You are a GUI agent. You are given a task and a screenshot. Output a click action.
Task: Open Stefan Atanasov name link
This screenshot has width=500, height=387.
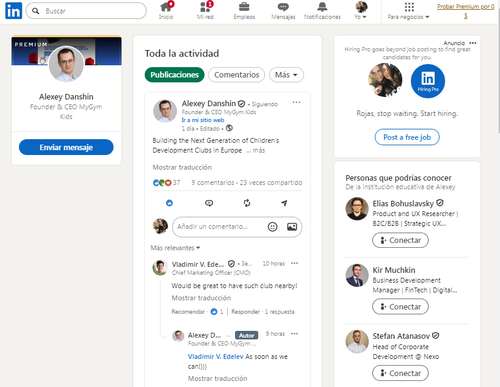point(401,336)
